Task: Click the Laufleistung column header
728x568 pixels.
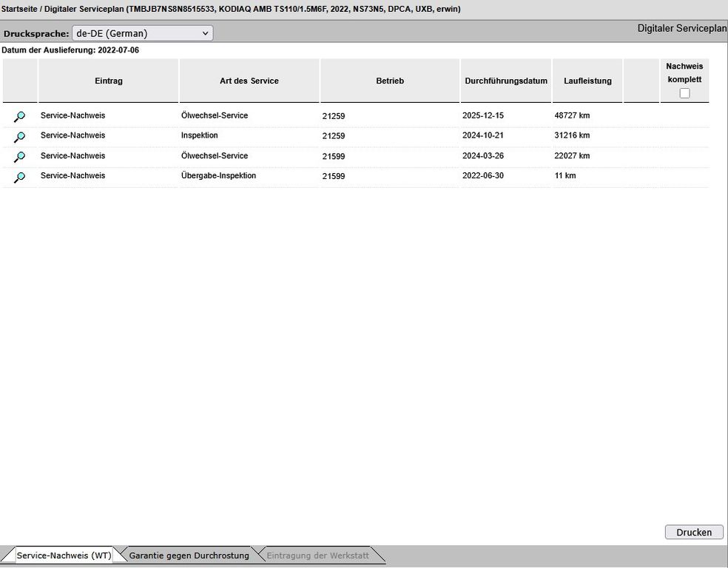Action: [x=587, y=81]
